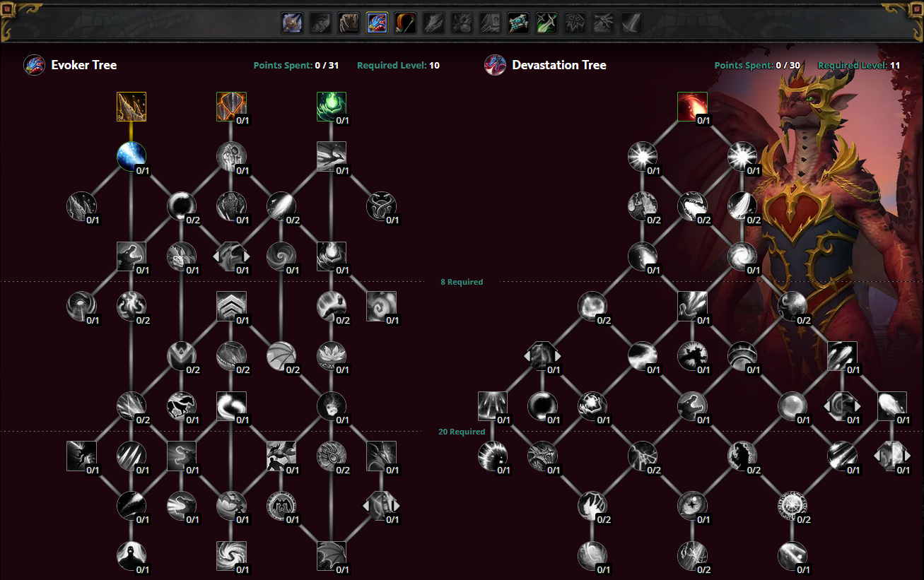Select the green flame talent at Evoker Tree top
The height and width of the screenshot is (580, 924).
click(331, 107)
